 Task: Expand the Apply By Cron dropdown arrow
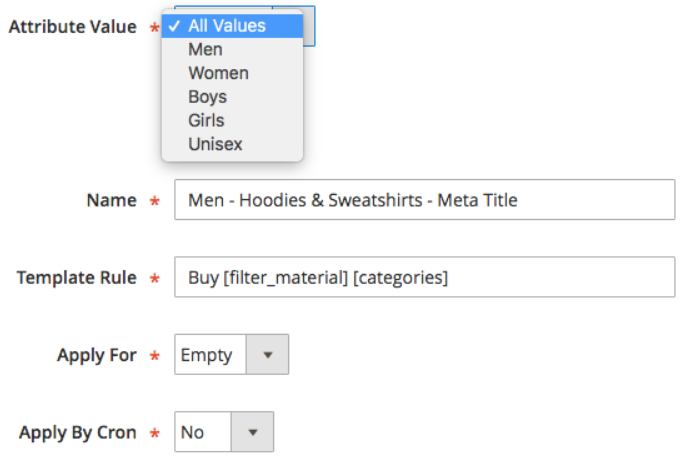(252, 433)
